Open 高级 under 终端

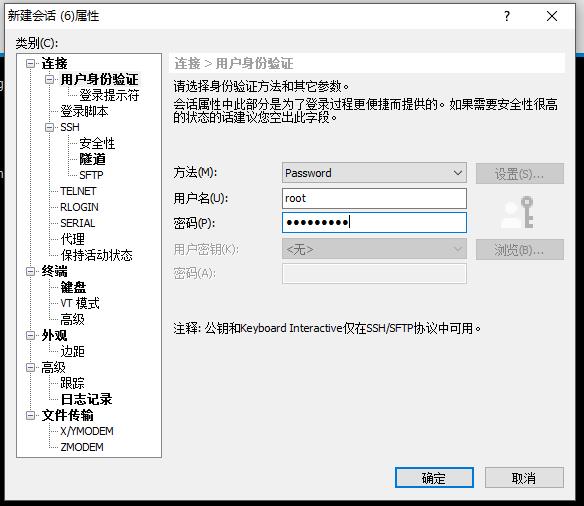coord(73,319)
